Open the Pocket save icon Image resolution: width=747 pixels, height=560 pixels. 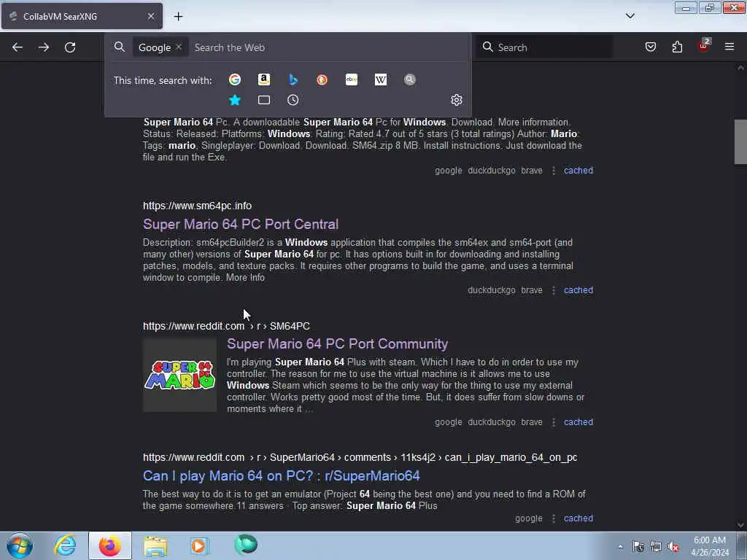point(650,47)
